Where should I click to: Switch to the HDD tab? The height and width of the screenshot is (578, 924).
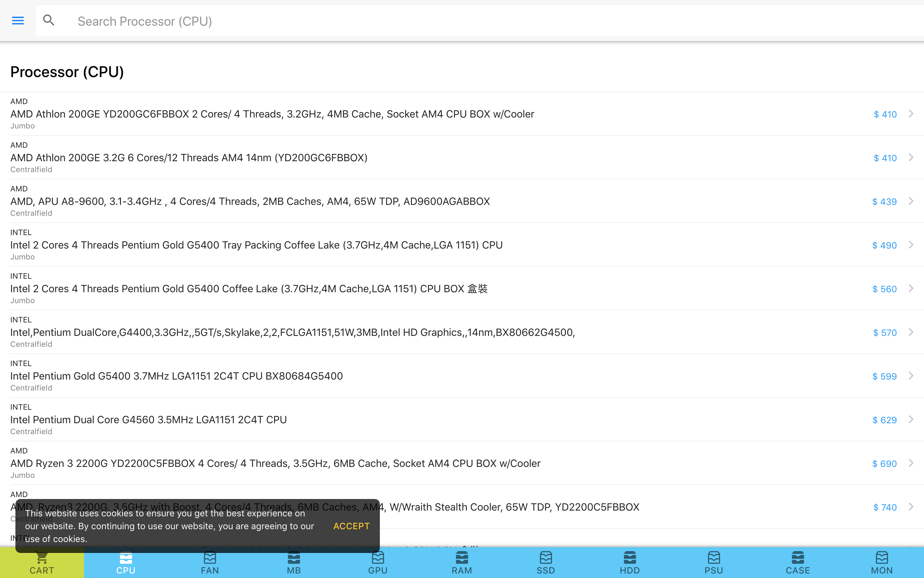coord(630,563)
